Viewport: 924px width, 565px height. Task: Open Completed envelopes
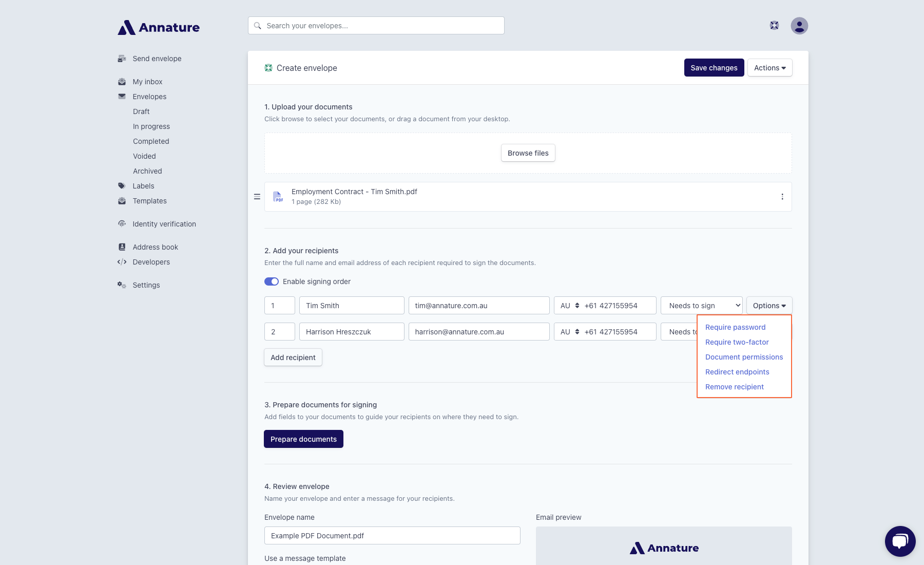click(x=151, y=141)
